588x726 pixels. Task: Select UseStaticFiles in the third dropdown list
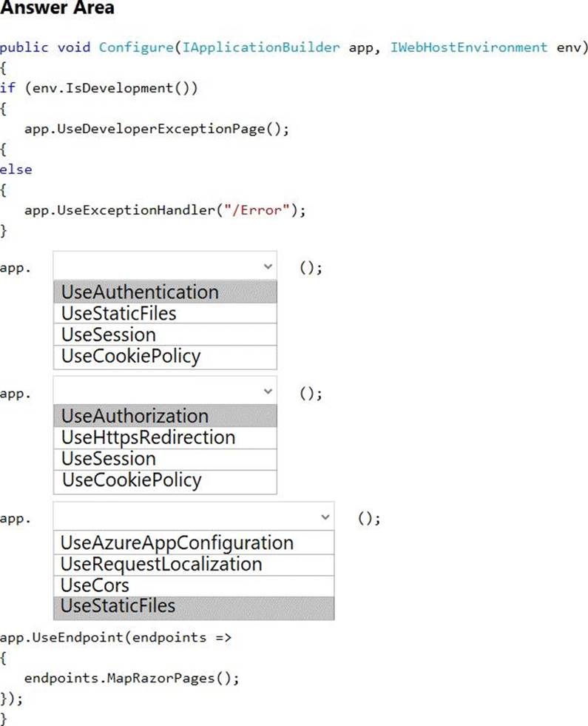[x=118, y=606]
